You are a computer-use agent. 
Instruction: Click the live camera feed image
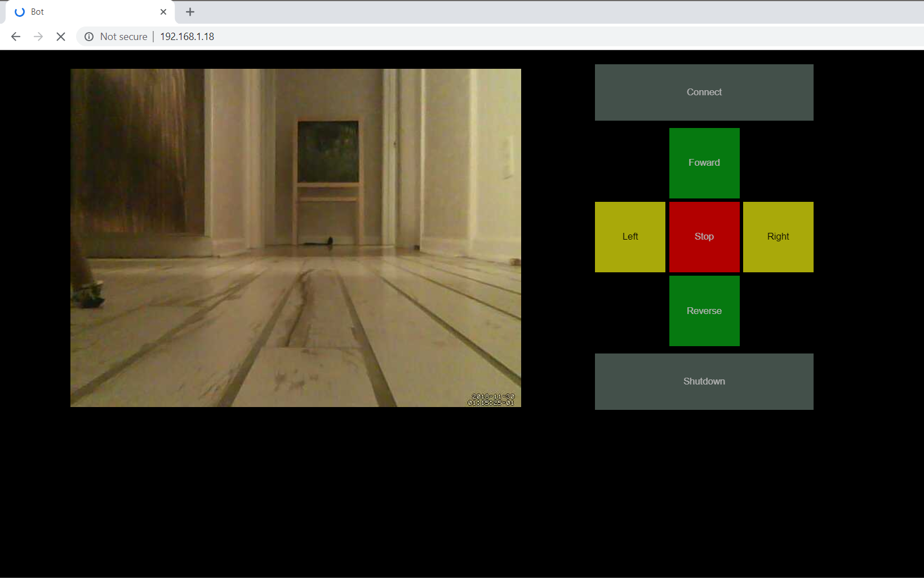296,237
